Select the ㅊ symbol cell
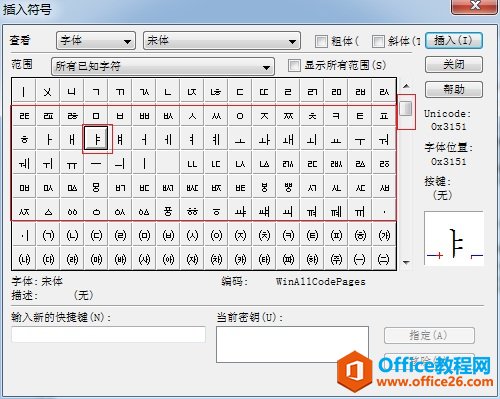The image size is (500, 399). tap(312, 116)
